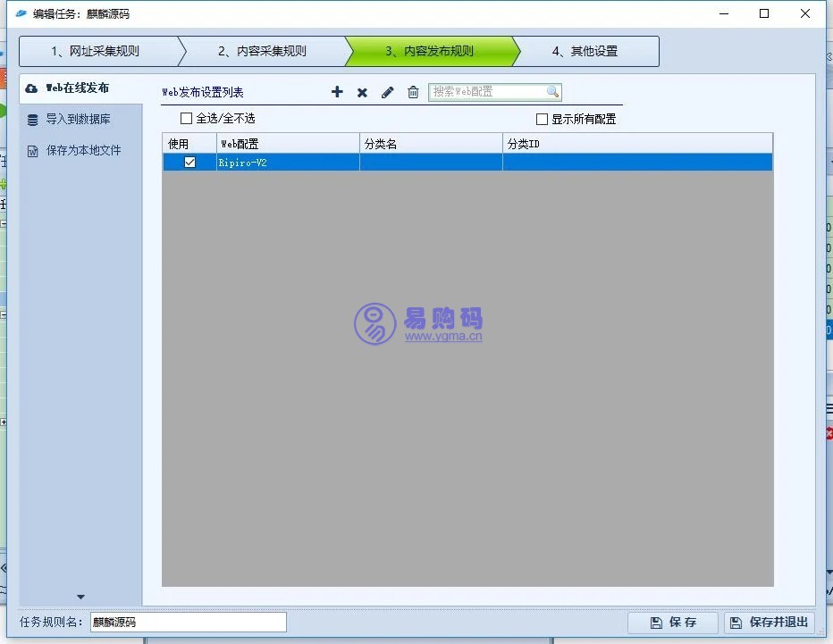
Task: Toggle 全选/全不选 checkbox
Action: click(x=187, y=119)
